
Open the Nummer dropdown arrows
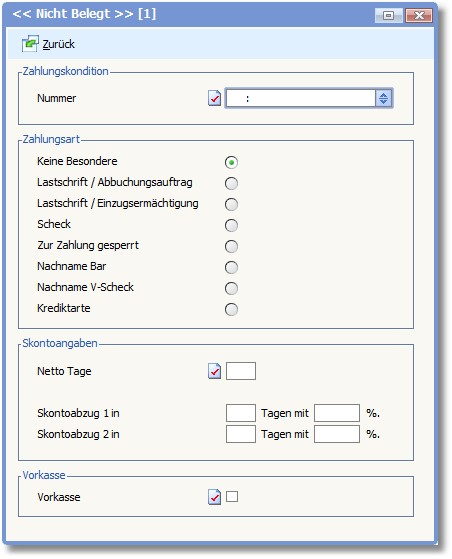tap(384, 98)
